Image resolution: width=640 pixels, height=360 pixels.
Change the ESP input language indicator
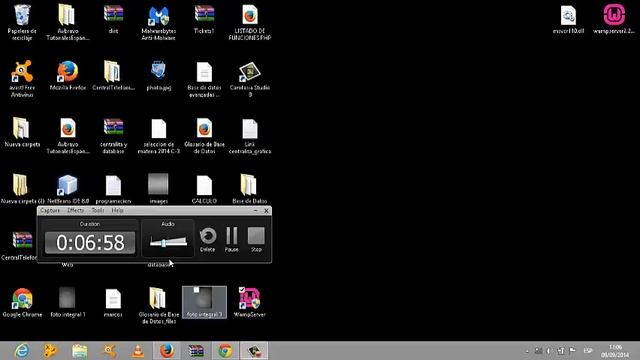(588, 351)
